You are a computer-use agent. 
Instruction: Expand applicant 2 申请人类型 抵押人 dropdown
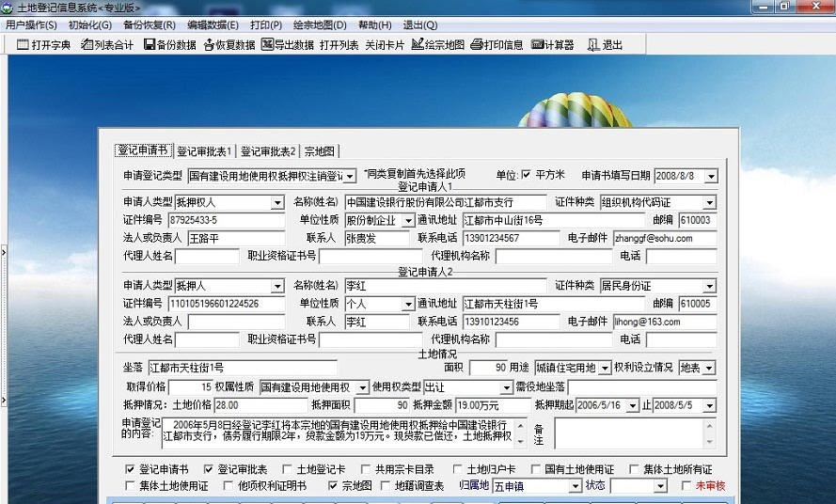pos(277,287)
